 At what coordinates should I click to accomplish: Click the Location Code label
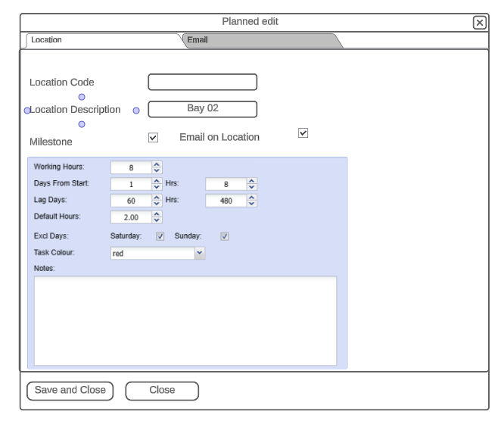62,83
